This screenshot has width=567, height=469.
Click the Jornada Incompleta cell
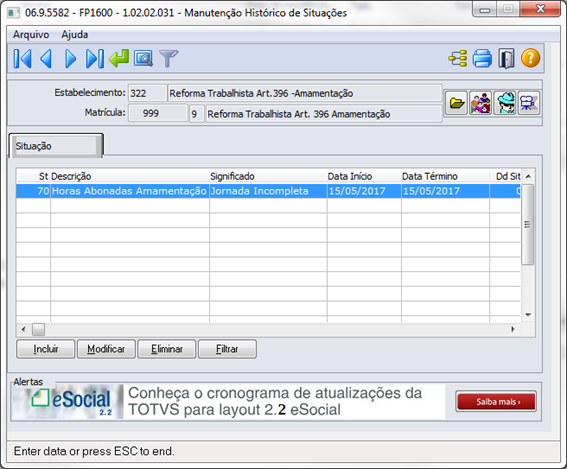click(268, 191)
